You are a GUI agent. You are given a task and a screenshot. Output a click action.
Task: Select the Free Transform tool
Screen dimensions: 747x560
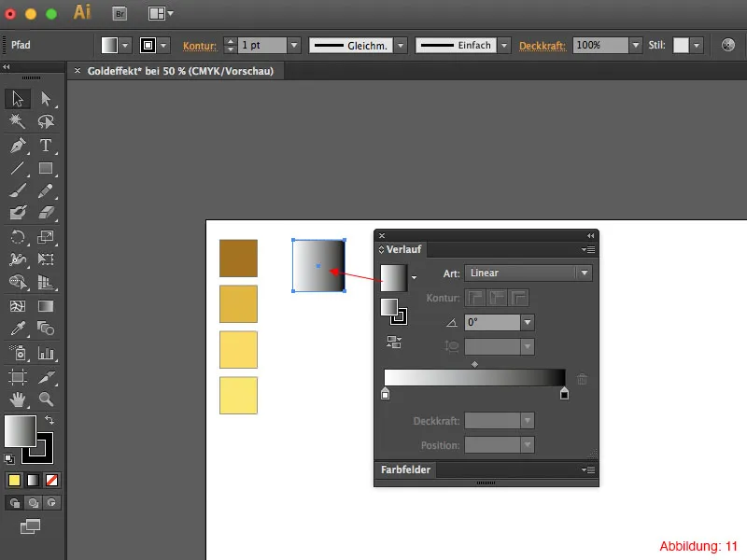coord(46,259)
